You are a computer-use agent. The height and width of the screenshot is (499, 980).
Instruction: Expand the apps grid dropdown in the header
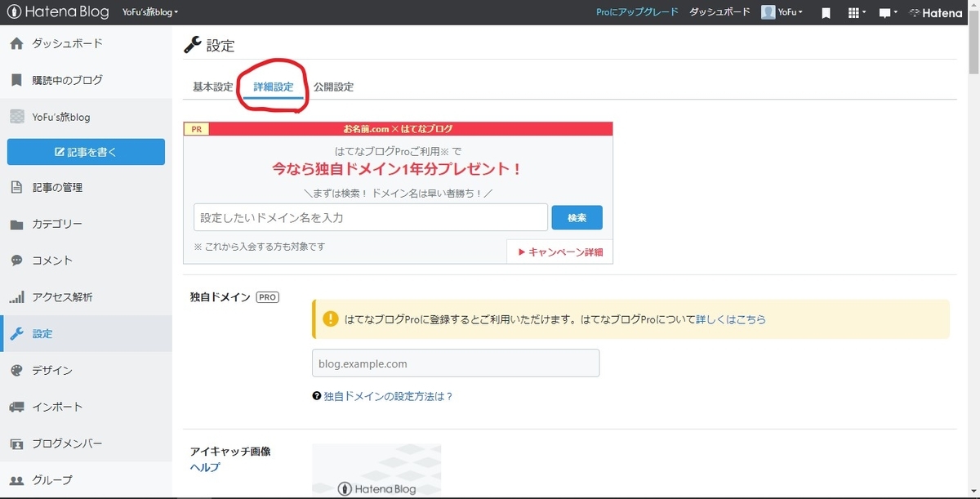854,12
